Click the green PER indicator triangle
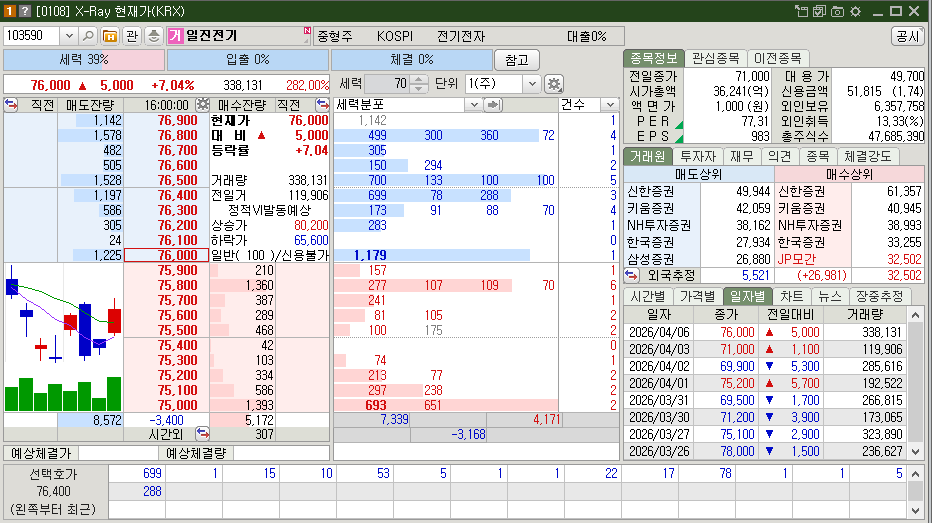The width and height of the screenshot is (932, 523). (x=679, y=125)
